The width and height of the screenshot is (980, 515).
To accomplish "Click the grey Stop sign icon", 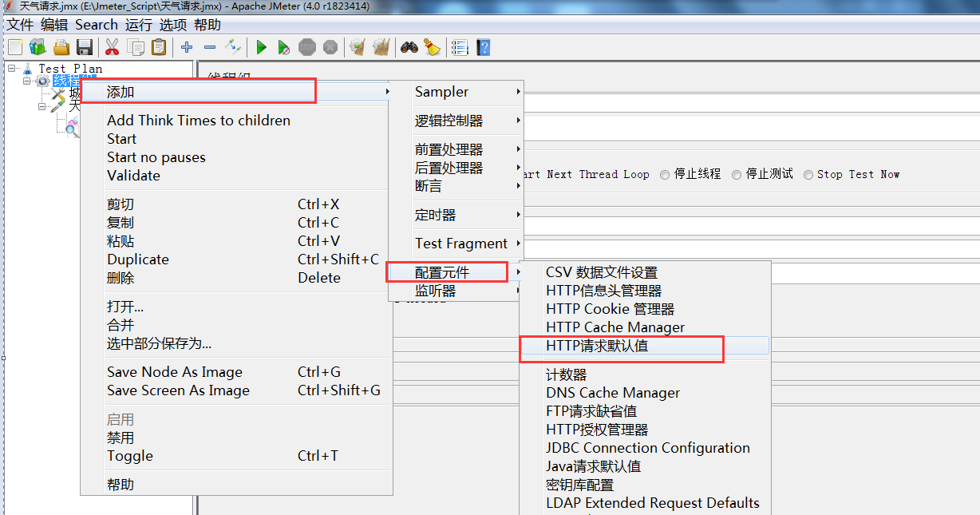I will [x=307, y=47].
